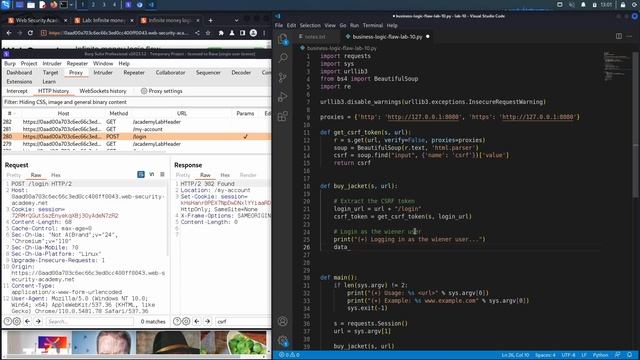The image size is (640, 360).
Task: Switch to the Intruder tab in Burp
Action: point(103,72)
